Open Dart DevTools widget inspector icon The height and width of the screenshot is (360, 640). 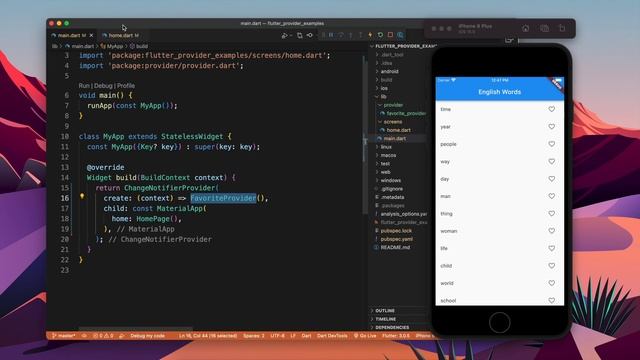coord(400,35)
